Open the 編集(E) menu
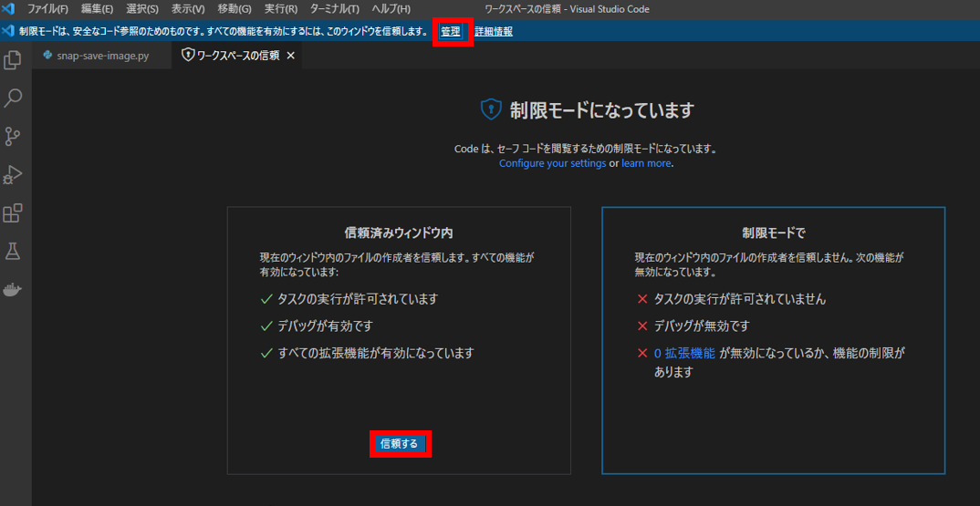Image resolution: width=980 pixels, height=506 pixels. click(97, 9)
